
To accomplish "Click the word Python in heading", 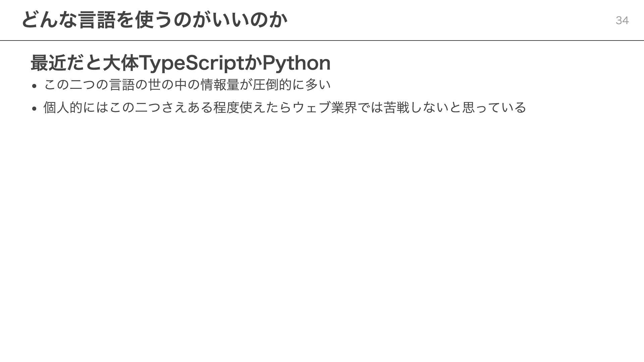I will tap(296, 63).
